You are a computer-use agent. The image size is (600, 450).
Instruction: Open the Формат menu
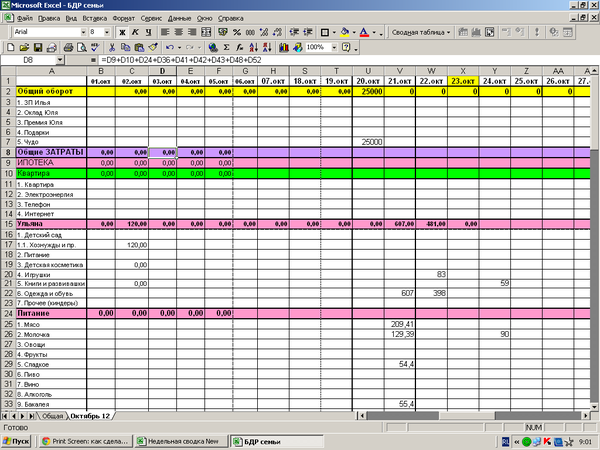pyautogui.click(x=125, y=18)
